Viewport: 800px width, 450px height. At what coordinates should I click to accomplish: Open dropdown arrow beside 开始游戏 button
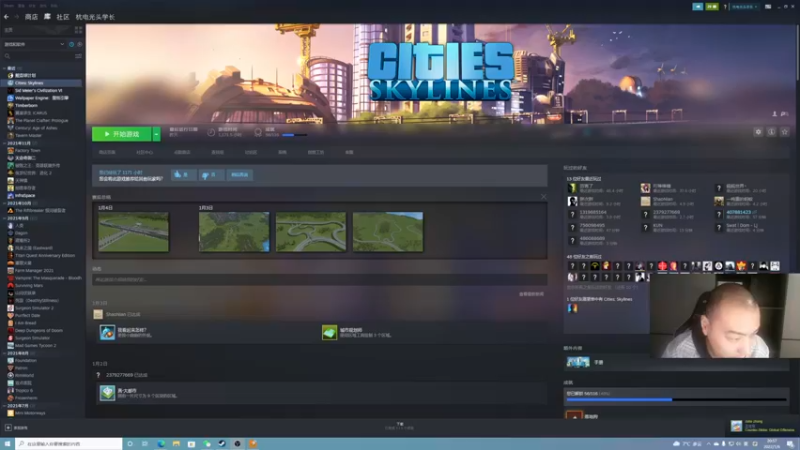tap(156, 134)
